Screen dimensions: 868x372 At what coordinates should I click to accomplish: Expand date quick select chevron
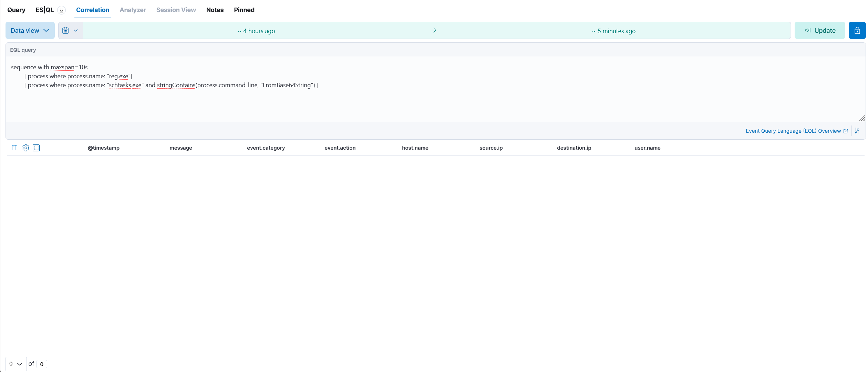coord(76,31)
